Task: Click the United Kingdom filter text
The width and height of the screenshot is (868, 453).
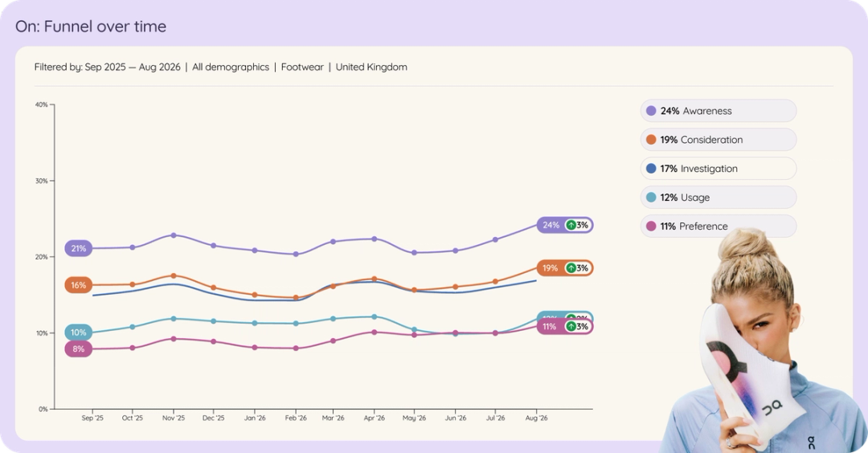Action: 371,67
